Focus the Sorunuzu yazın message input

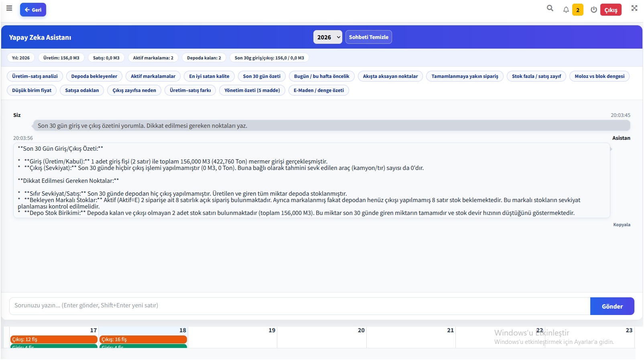point(300,306)
